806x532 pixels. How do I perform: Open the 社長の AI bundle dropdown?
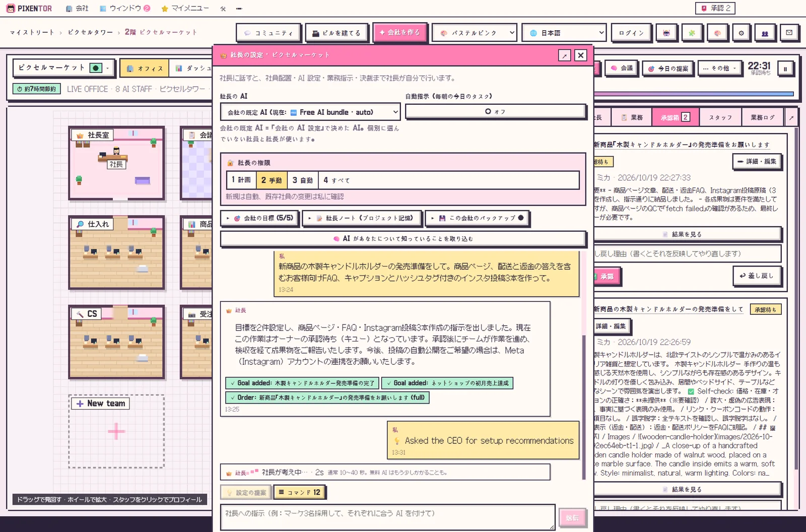pyautogui.click(x=311, y=112)
